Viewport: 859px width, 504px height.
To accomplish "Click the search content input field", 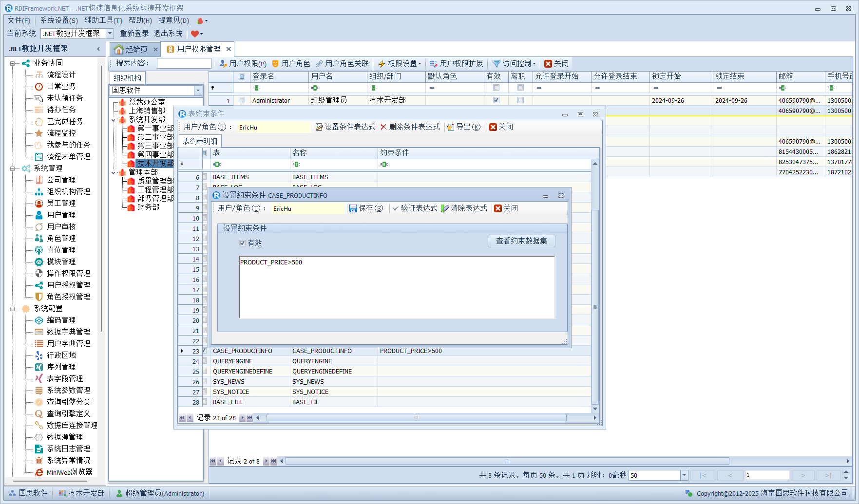I will pos(184,64).
